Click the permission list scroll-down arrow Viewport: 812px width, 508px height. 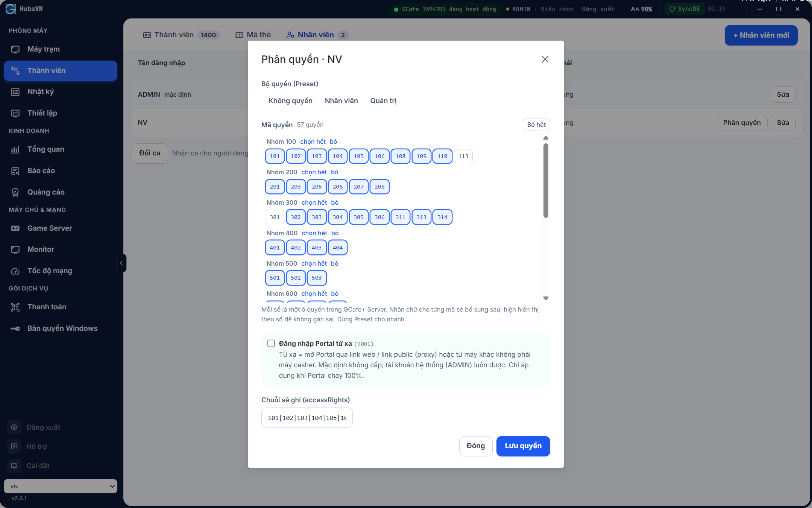(x=546, y=298)
